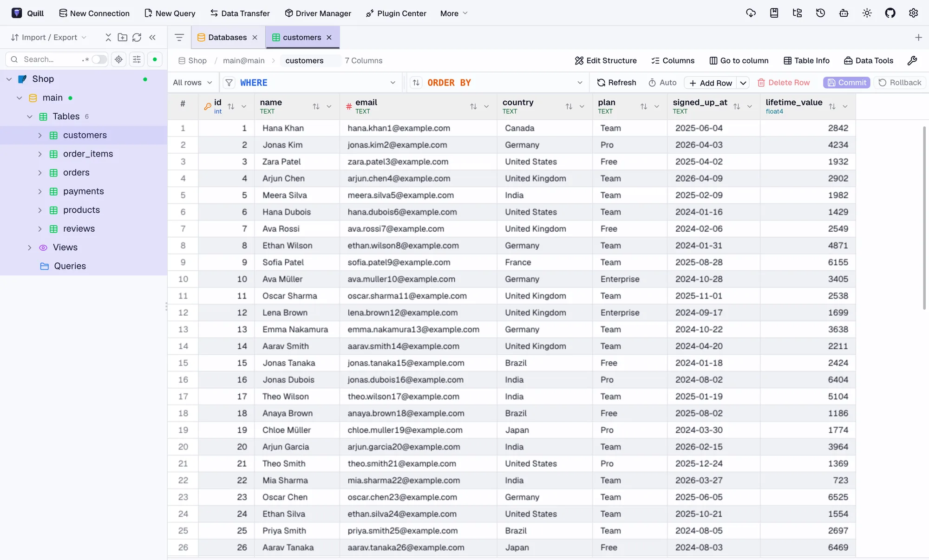929x560 pixels.
Task: Toggle Auto refresh
Action: [662, 83]
